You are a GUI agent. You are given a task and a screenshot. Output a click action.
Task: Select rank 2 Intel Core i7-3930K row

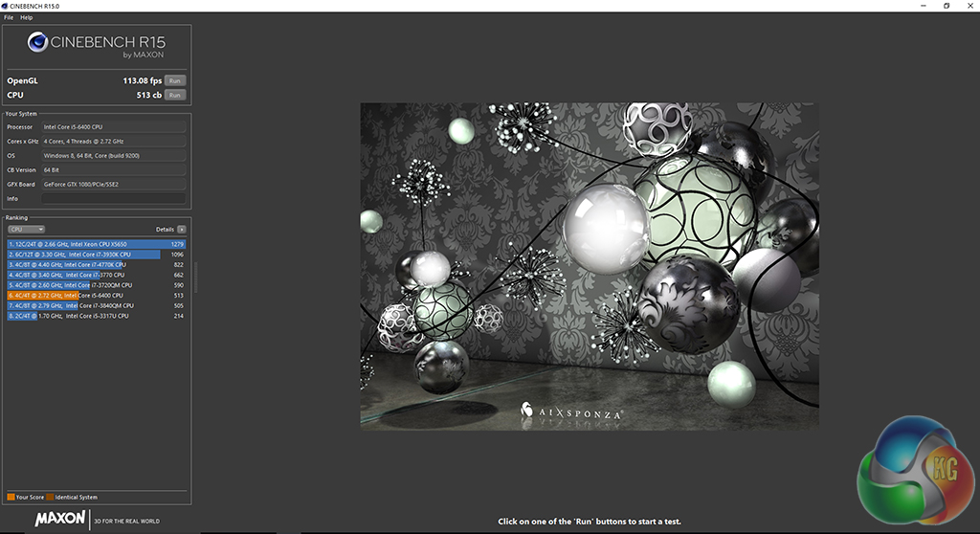[x=97, y=255]
